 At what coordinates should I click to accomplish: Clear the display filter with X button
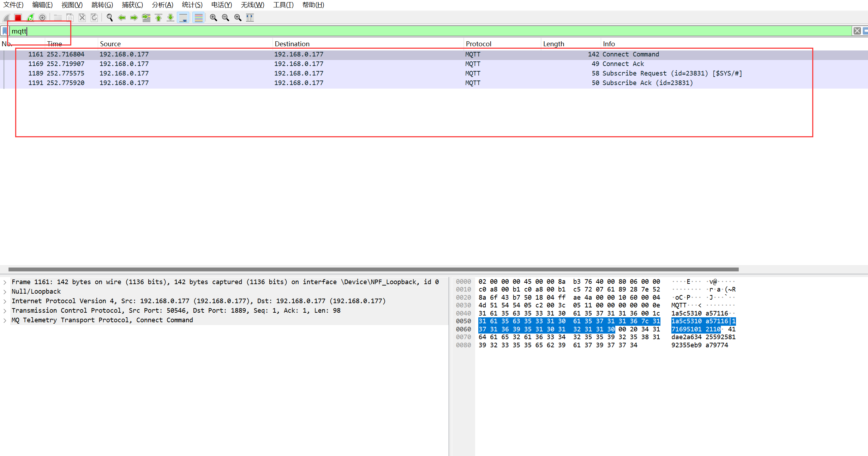[857, 31]
